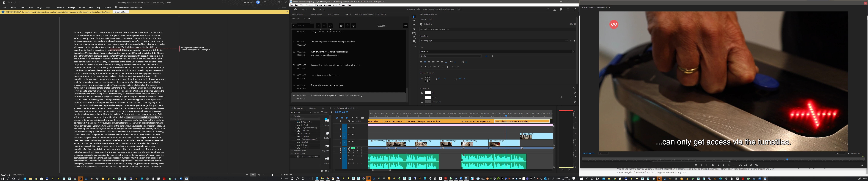Open the Helvetica font dropdown
The width and height of the screenshot is (868, 181).
tap(574, 52)
